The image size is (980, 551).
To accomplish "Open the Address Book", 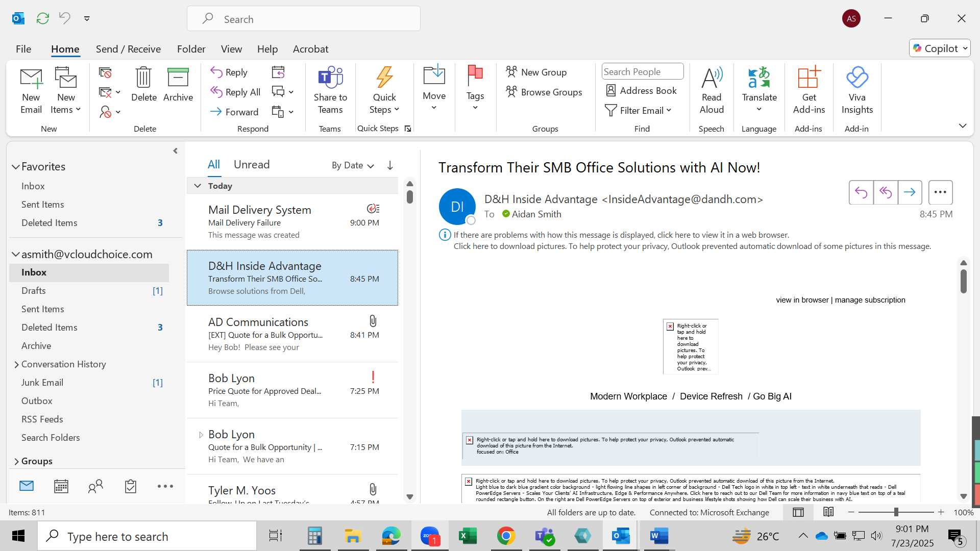I will (x=641, y=90).
